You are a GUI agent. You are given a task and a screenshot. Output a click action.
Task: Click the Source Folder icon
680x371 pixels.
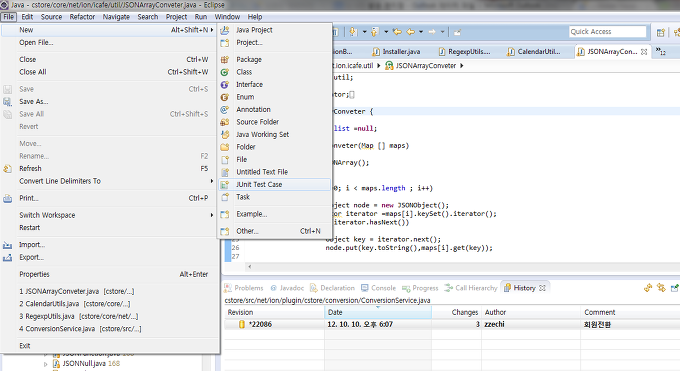point(225,122)
